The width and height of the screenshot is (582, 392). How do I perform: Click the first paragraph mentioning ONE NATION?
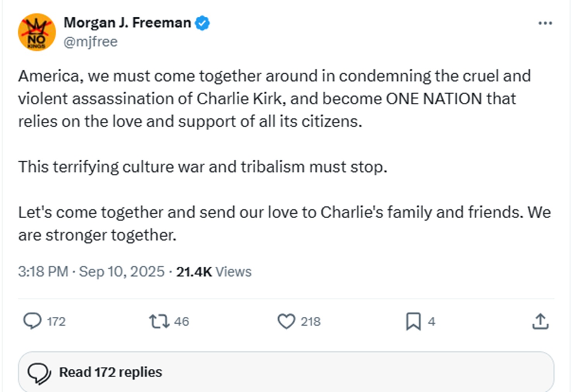(x=274, y=98)
